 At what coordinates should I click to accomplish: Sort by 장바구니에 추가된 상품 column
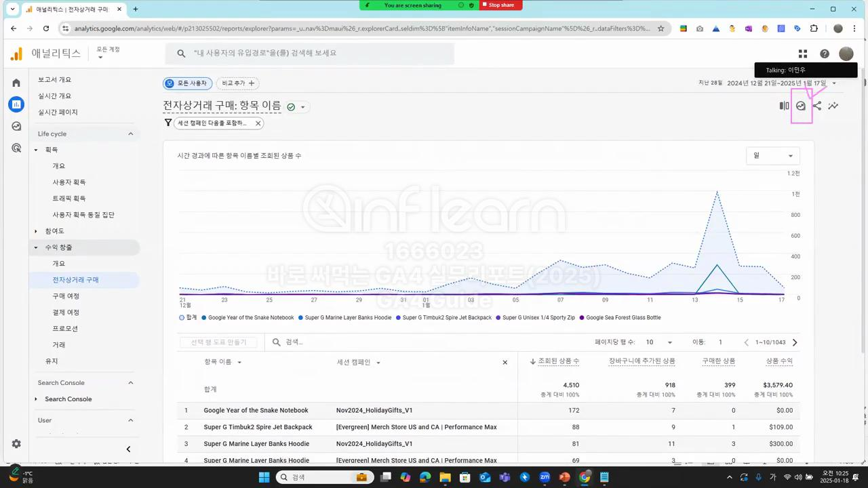[x=642, y=361]
